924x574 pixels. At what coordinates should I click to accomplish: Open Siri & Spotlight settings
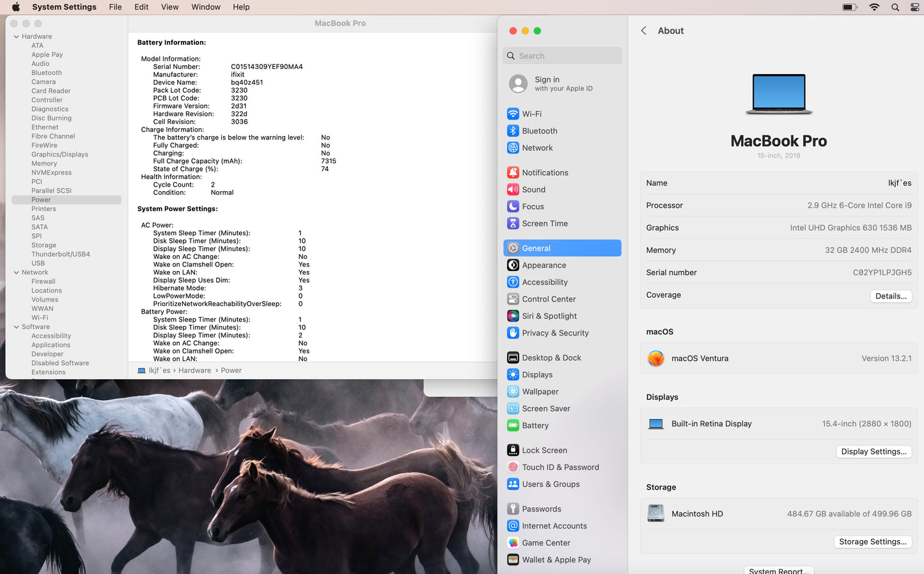(x=549, y=316)
